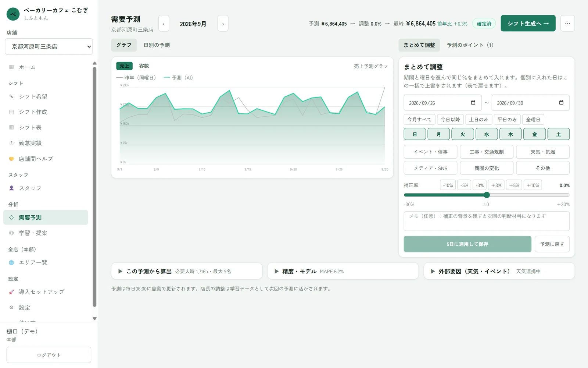Click the 学習・提案 target icon

click(x=11, y=233)
